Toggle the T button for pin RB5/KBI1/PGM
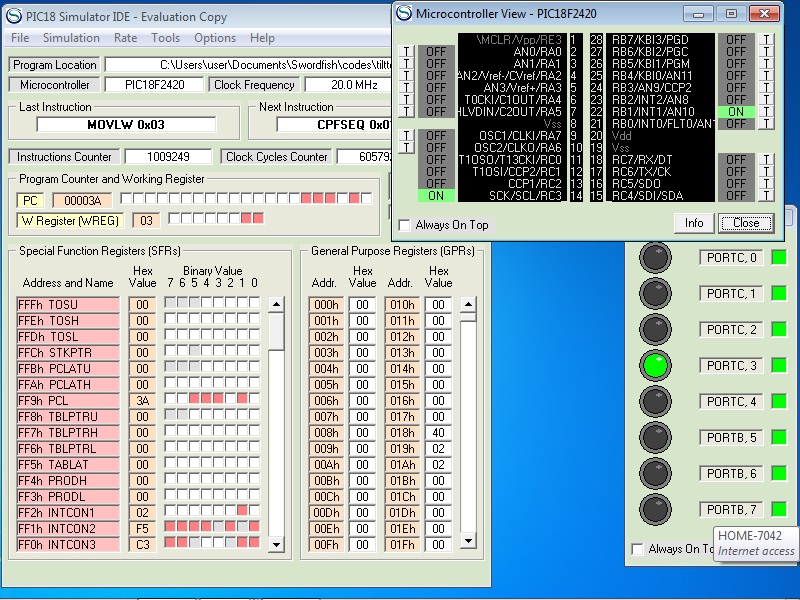 [766, 64]
